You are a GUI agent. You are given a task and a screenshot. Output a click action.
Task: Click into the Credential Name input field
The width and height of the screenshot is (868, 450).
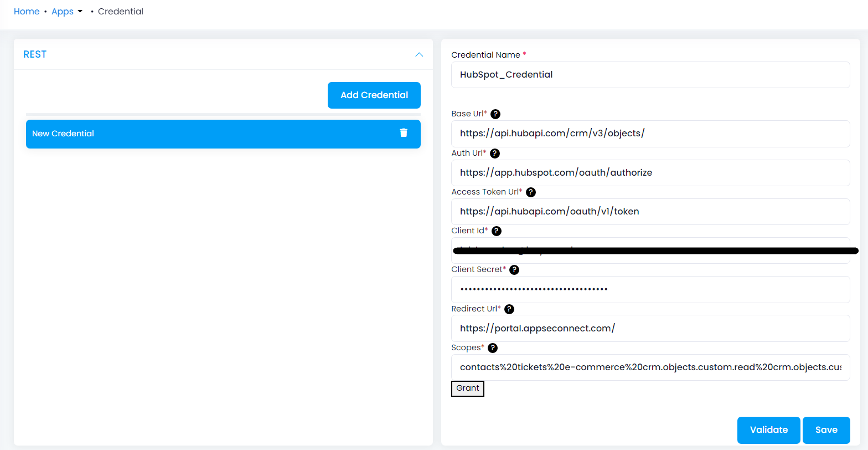click(650, 75)
